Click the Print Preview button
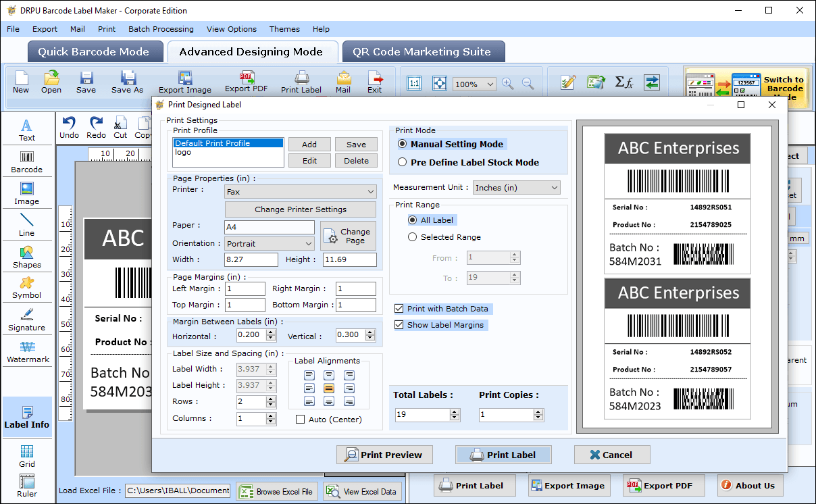 [384, 455]
